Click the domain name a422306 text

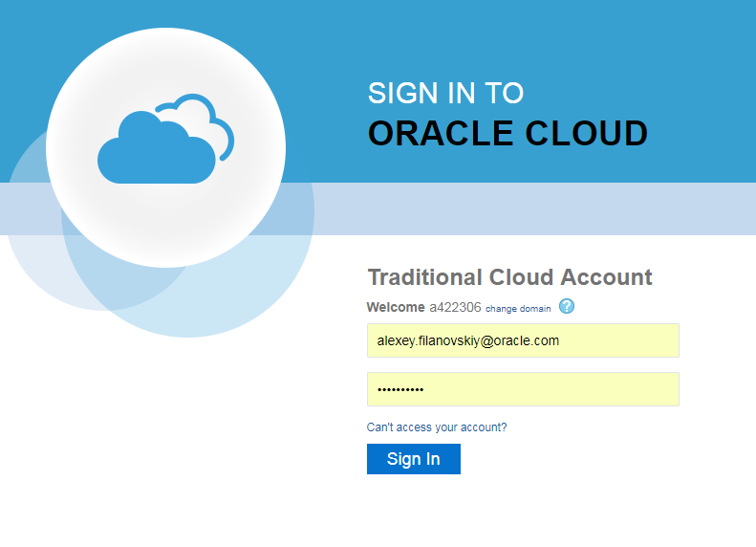455,307
